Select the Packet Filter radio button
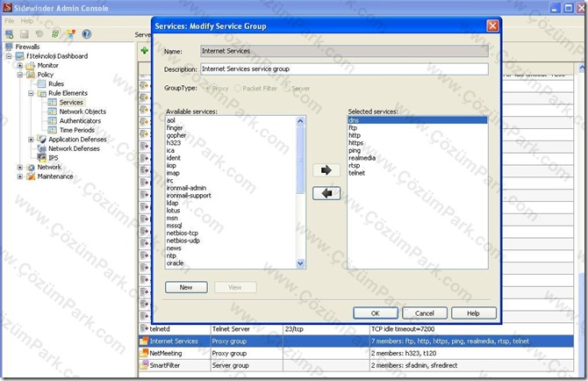Viewport: 588px width, 381px height. [238, 89]
